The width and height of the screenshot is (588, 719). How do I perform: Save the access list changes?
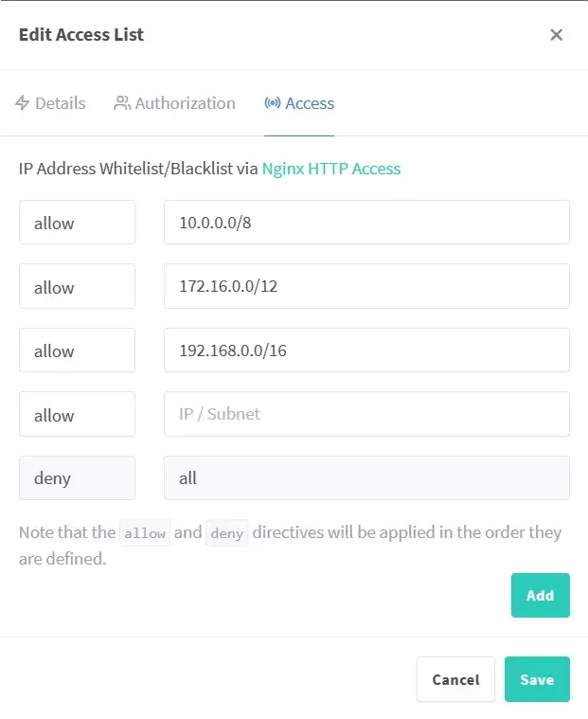pyautogui.click(x=537, y=679)
